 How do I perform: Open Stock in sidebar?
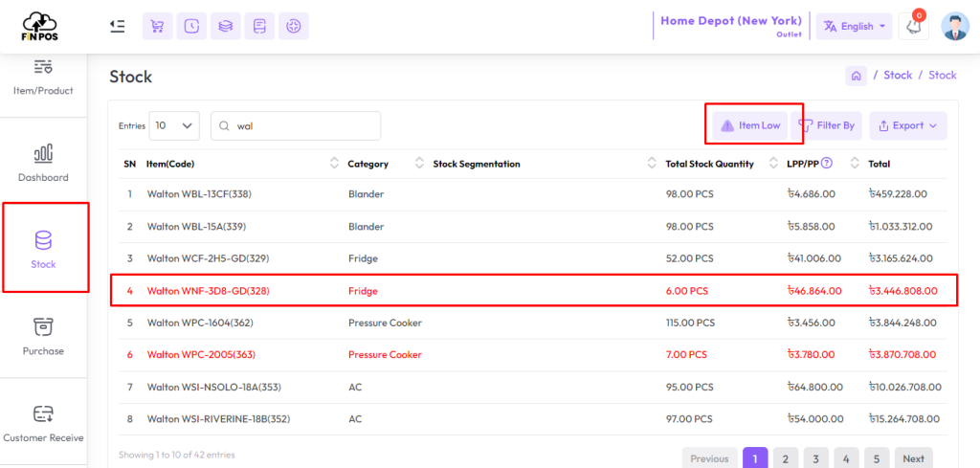click(x=43, y=249)
